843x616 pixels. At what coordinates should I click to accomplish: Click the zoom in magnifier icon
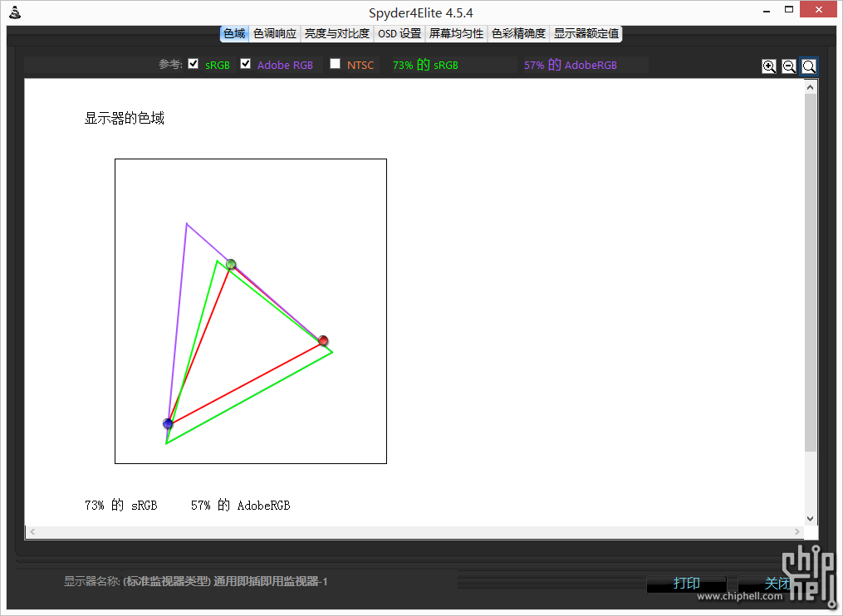(769, 66)
